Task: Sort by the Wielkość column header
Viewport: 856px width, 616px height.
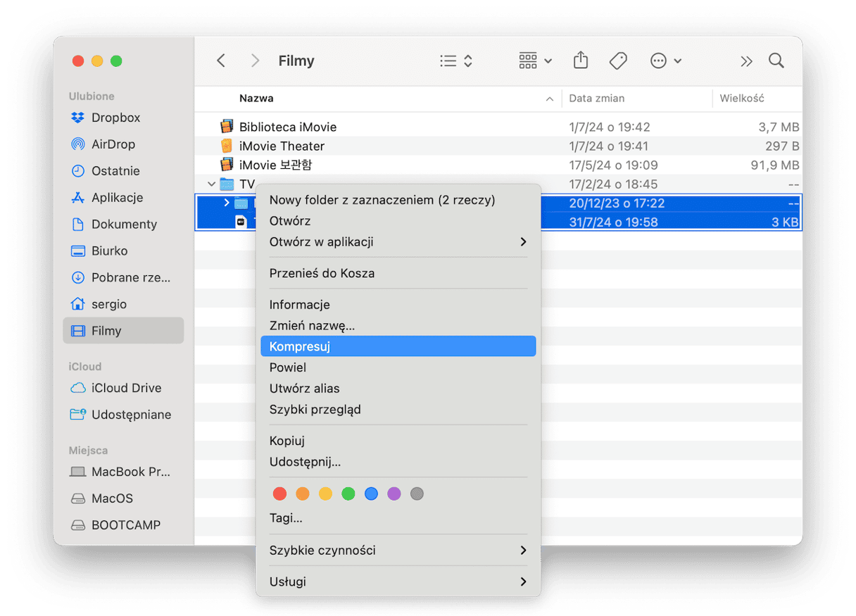Action: click(742, 99)
